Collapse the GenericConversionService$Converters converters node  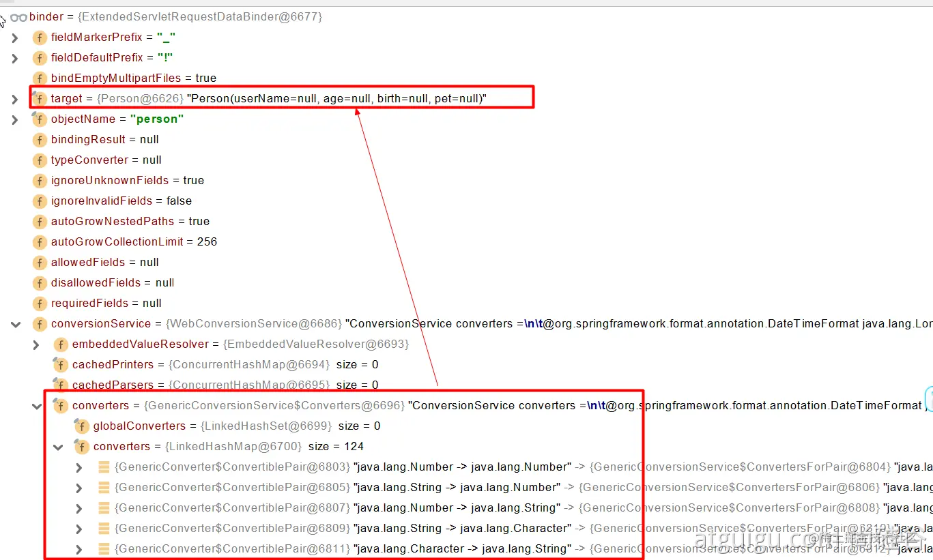click(x=36, y=407)
